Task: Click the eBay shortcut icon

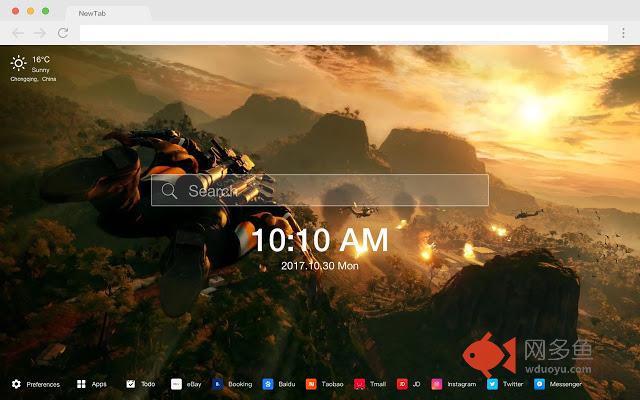Action: [176, 384]
